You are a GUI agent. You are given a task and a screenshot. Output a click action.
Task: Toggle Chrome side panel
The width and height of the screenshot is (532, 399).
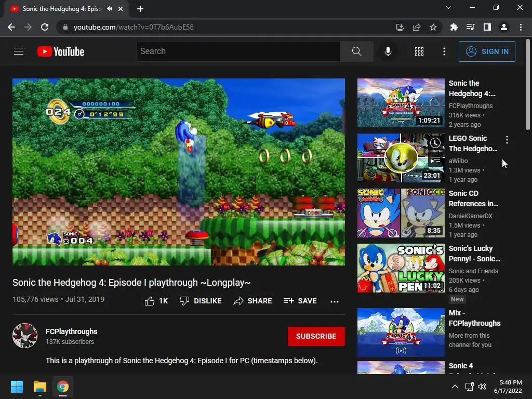487,27
